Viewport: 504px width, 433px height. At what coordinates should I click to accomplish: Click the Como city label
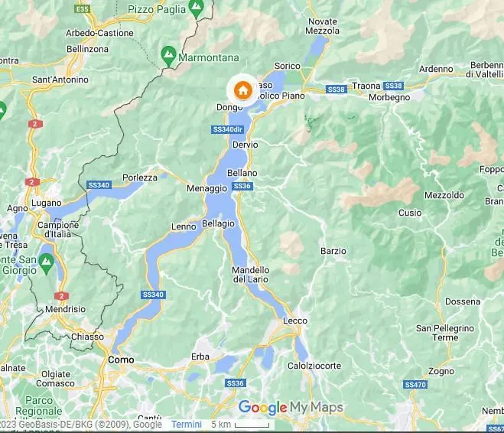pos(121,360)
